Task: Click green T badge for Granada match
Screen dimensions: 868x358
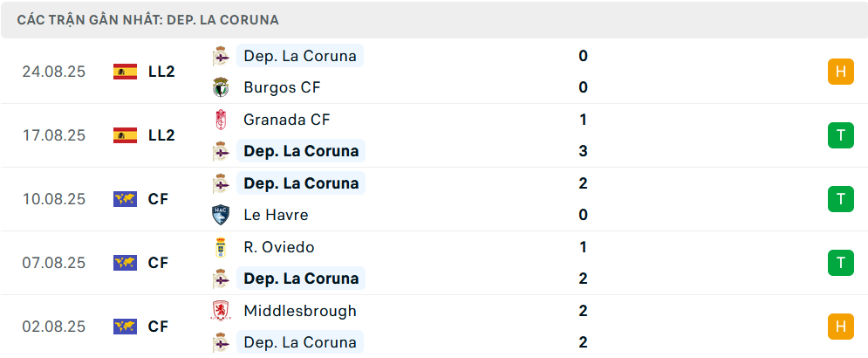Action: (840, 135)
